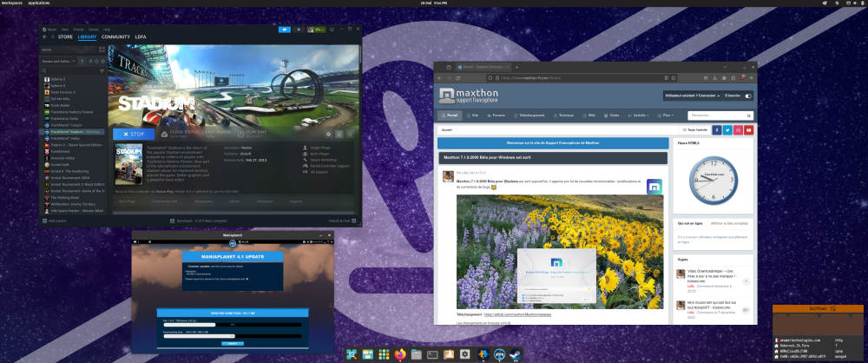Open the game info icon beside gear
This screenshot has height=363, width=868.
click(x=339, y=134)
